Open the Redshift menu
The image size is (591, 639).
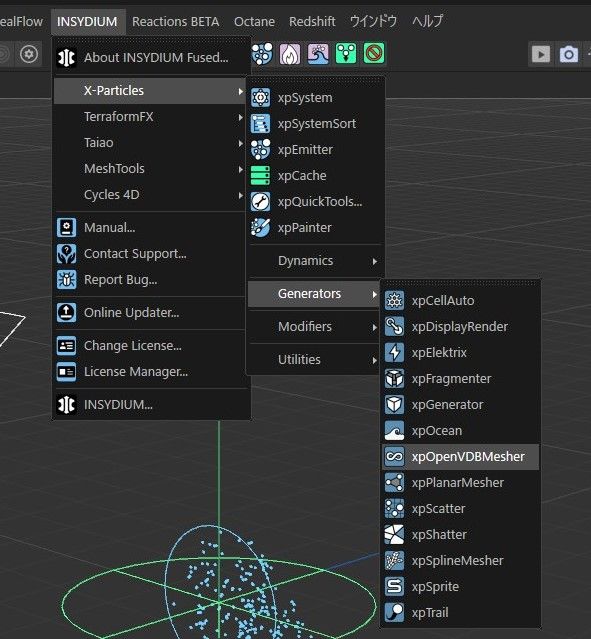click(312, 21)
